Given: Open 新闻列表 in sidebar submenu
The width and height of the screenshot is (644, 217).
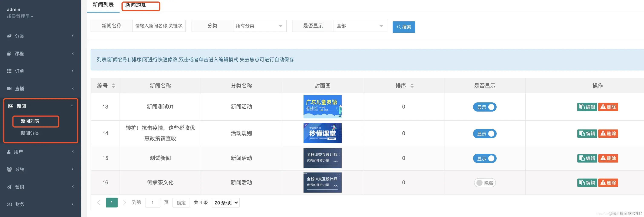Looking at the screenshot, I should click(30, 121).
